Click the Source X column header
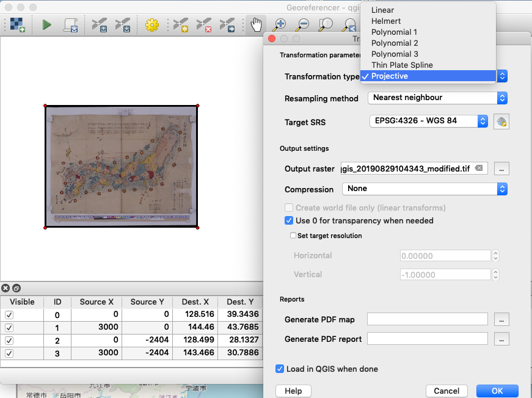Screen dimensions: 532x398 [x=97, y=302]
